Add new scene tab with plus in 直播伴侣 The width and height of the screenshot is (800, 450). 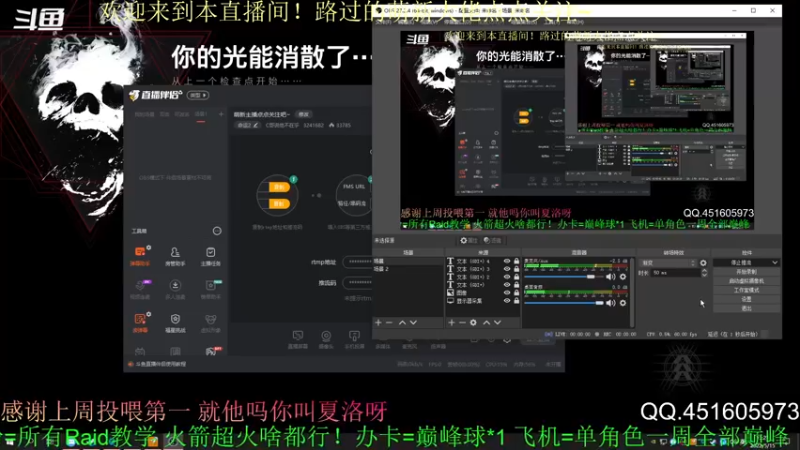(221, 114)
